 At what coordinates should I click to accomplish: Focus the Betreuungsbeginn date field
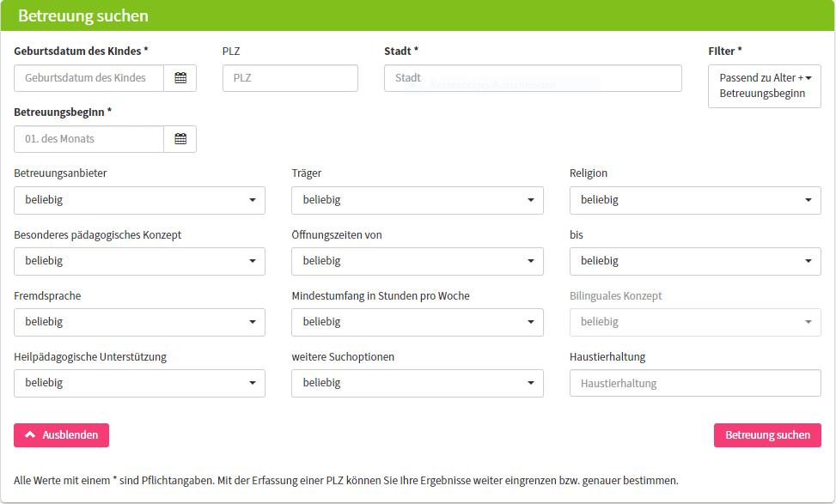pos(88,139)
